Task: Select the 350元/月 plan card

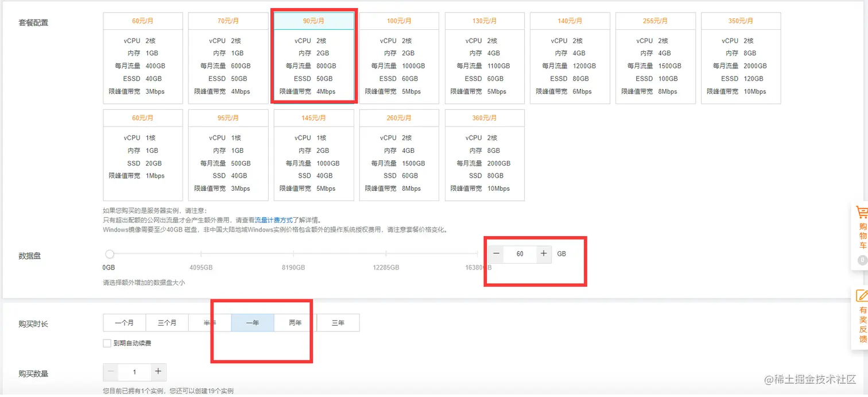Action: (x=741, y=58)
